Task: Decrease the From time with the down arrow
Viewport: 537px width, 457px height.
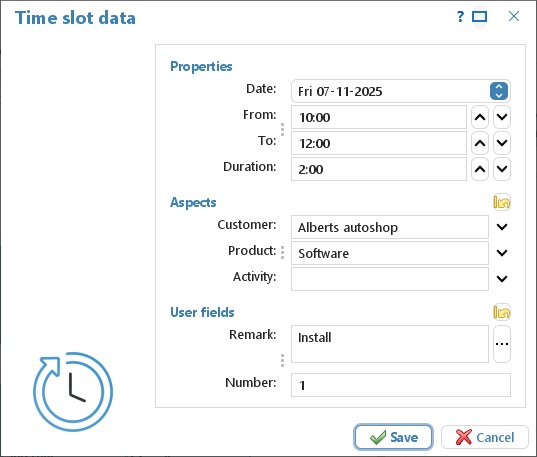Action: tap(502, 117)
